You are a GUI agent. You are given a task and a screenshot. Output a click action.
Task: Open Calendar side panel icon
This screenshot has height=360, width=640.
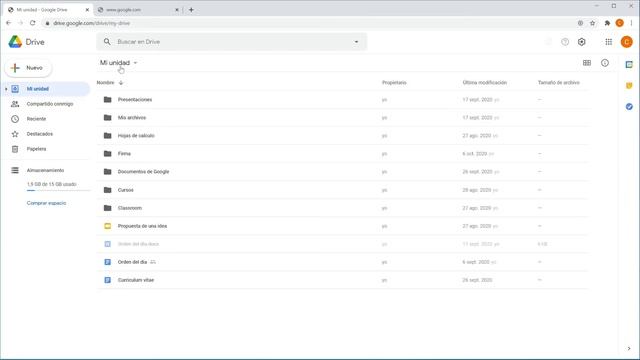point(629,64)
